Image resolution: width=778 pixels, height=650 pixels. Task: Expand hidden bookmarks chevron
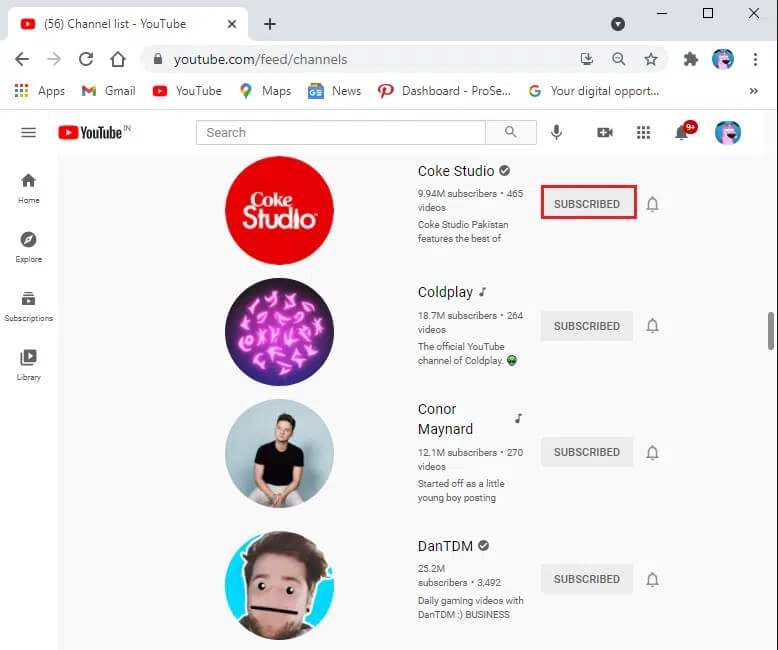tap(754, 91)
